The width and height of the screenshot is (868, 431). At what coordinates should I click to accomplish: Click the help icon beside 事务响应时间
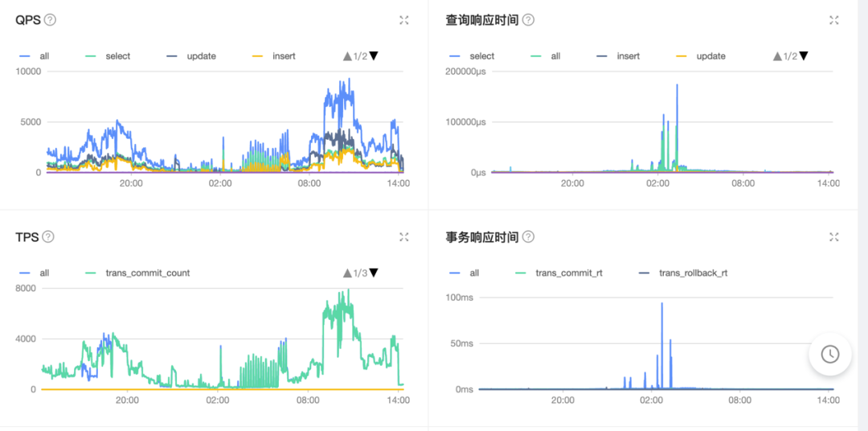click(528, 236)
